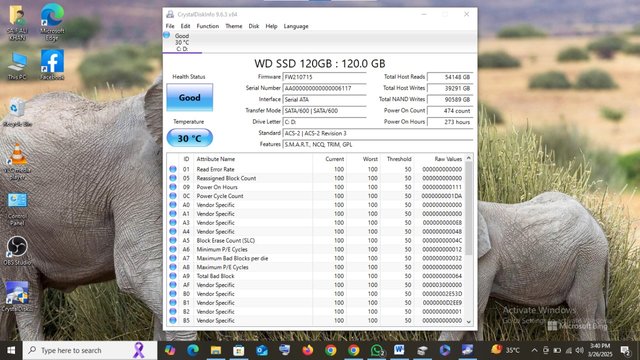Click the Total NAND Writes value 90589 GB
Screen dimensions: 640x360
click(450, 99)
